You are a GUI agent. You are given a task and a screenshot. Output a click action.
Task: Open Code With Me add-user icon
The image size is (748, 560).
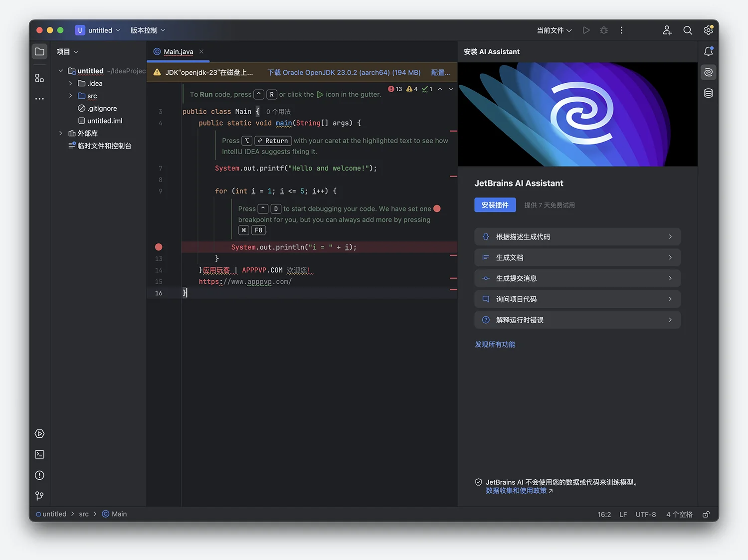[x=667, y=30]
